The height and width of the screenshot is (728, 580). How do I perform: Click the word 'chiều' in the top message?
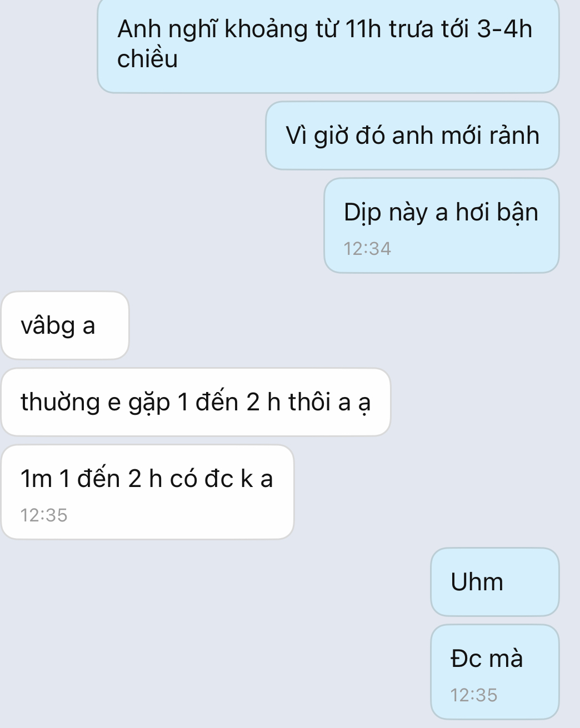click(147, 59)
